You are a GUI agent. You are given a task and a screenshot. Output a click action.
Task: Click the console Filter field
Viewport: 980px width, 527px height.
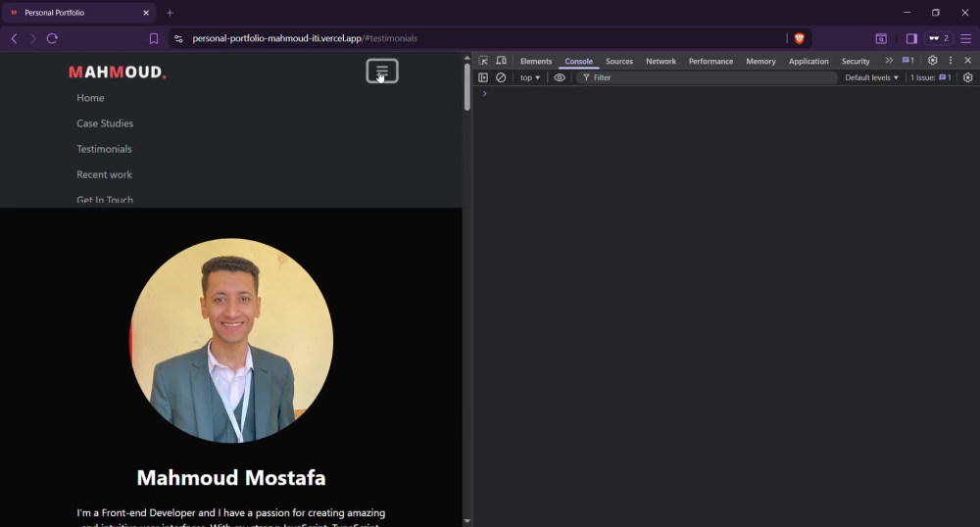click(709, 77)
